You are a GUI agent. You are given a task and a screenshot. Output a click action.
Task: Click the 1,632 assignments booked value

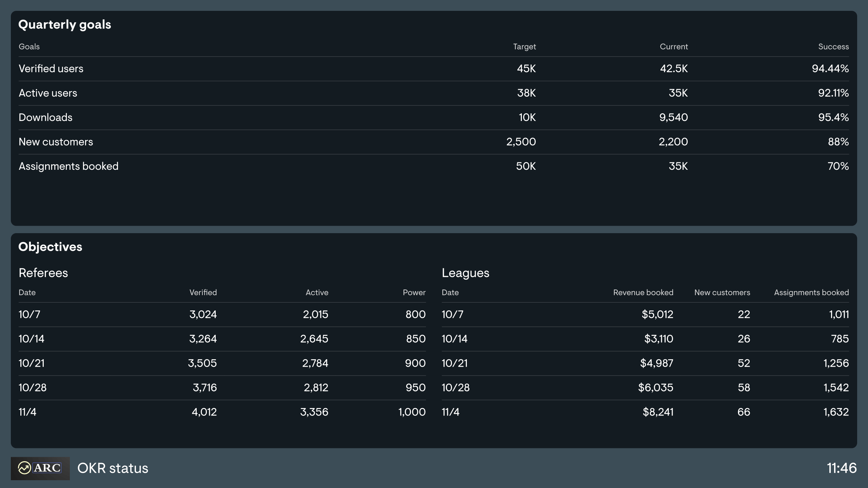pyautogui.click(x=836, y=412)
